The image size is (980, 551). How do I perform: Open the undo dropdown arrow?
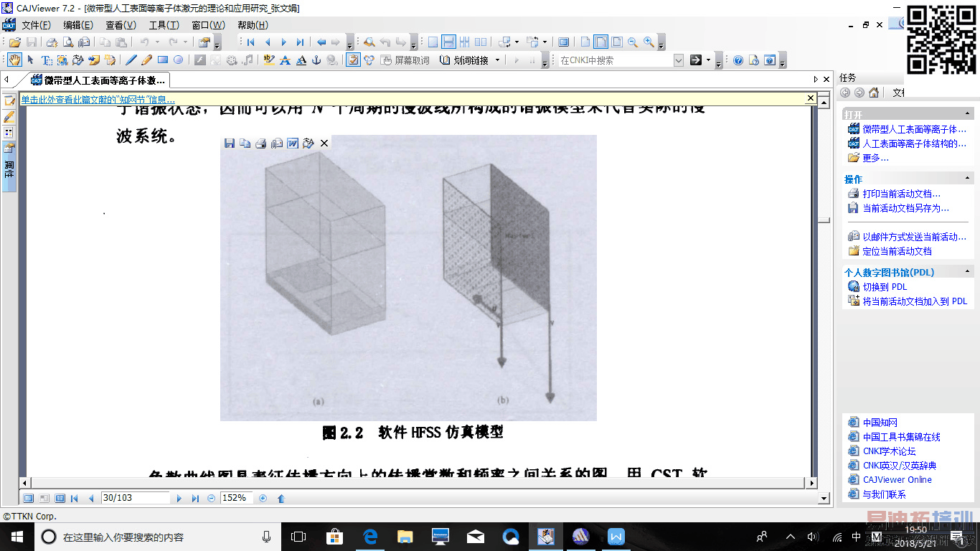click(x=156, y=42)
